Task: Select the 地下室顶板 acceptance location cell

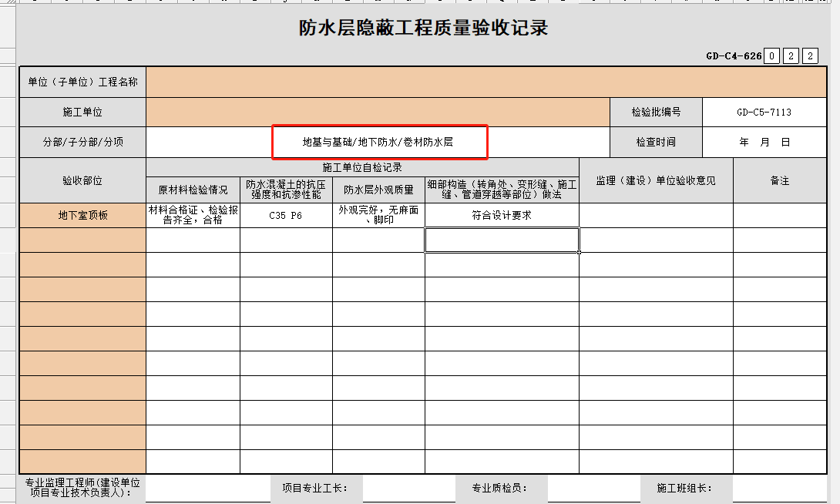Action: pyautogui.click(x=82, y=216)
